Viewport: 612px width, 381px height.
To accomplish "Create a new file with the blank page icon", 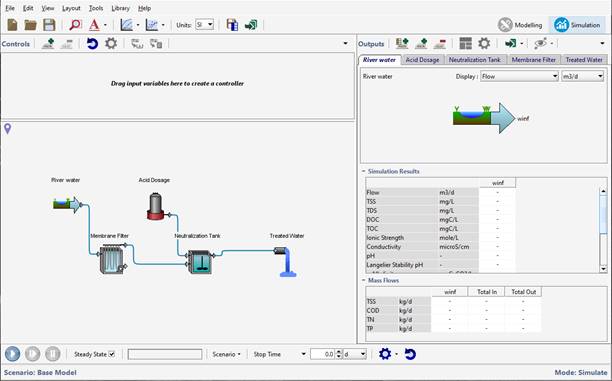I will point(12,25).
